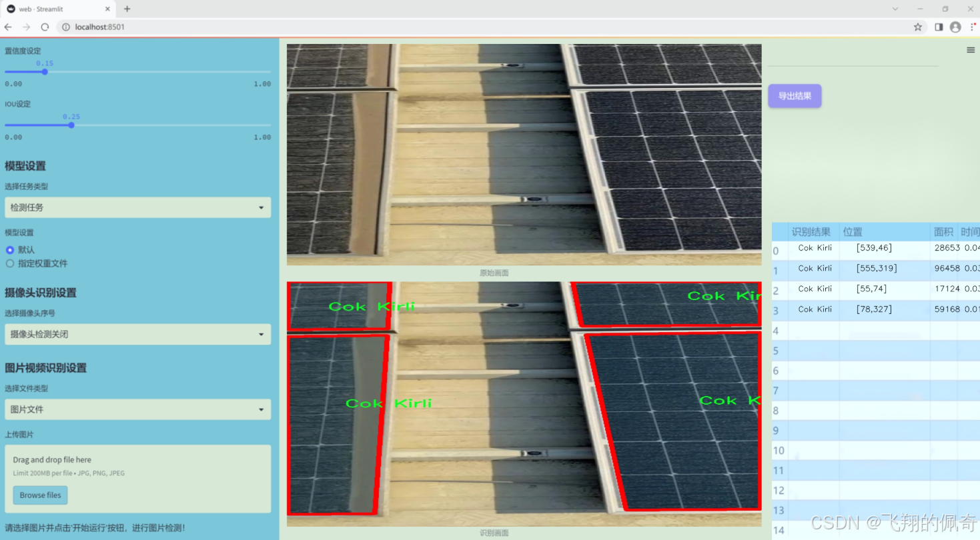The height and width of the screenshot is (540, 980).
Task: Click the Browse files button
Action: pos(40,495)
